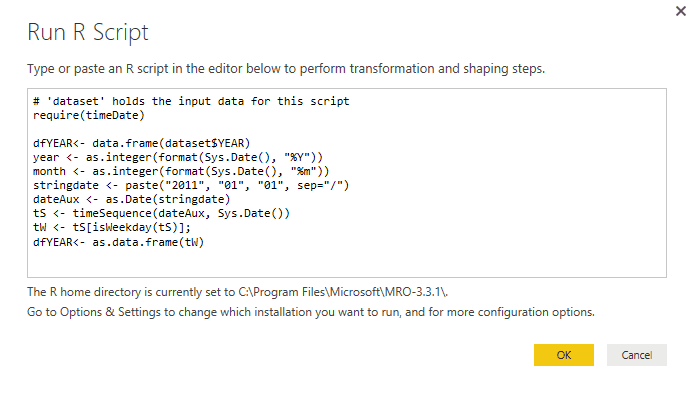
Task: Close the Run R Script dialog
Action: click(680, 11)
